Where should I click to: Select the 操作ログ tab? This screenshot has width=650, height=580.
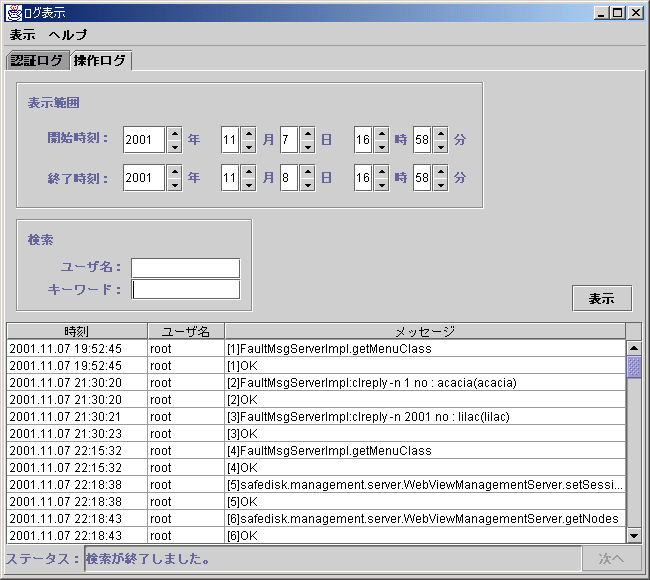pos(100,61)
